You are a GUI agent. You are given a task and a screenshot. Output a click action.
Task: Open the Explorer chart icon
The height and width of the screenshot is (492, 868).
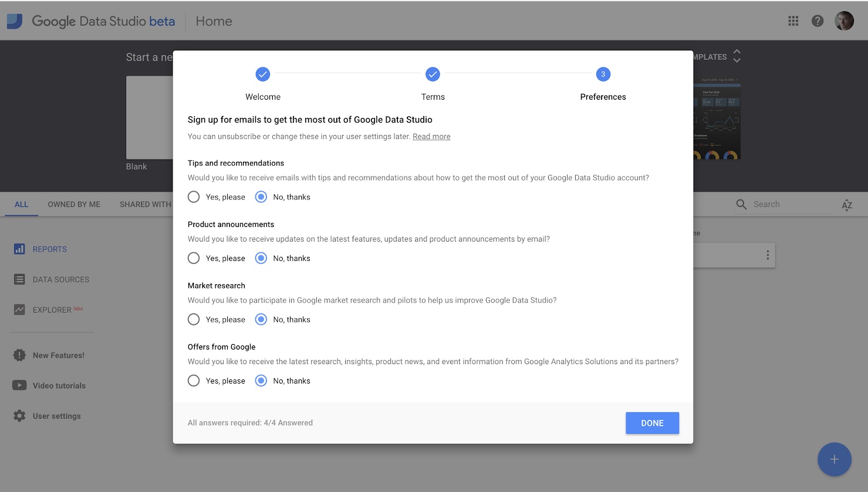click(19, 310)
